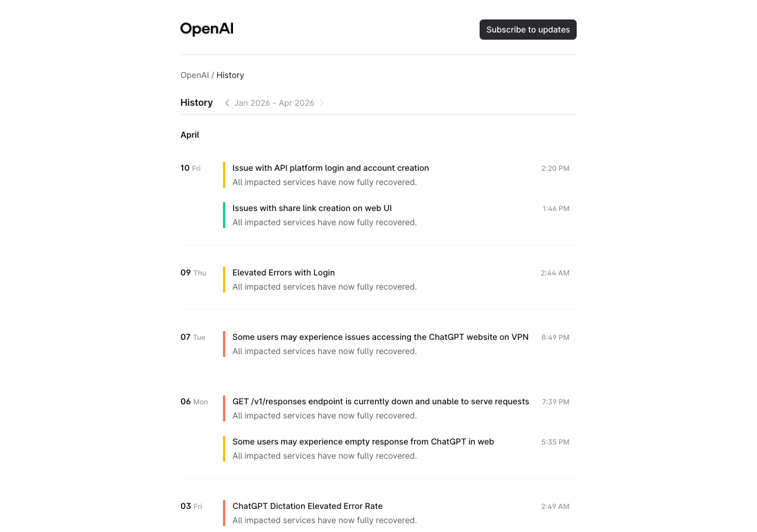Open the Elevated Errors with Login incident
Screen dimensions: 757x532
(x=283, y=273)
